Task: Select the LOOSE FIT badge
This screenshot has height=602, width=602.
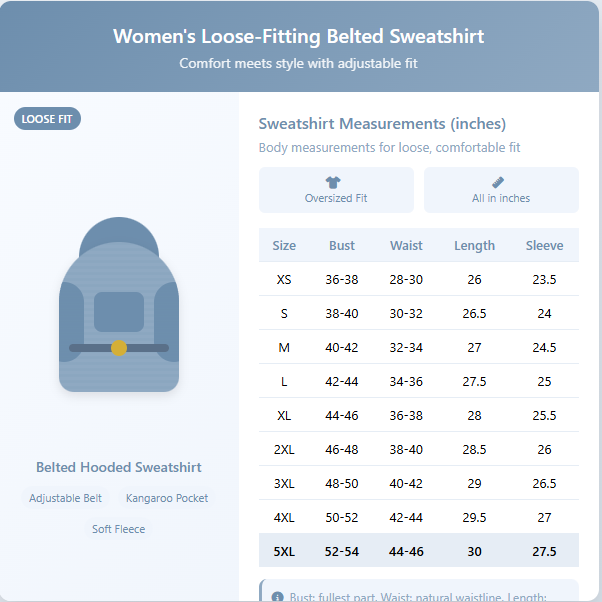Action: 47,119
